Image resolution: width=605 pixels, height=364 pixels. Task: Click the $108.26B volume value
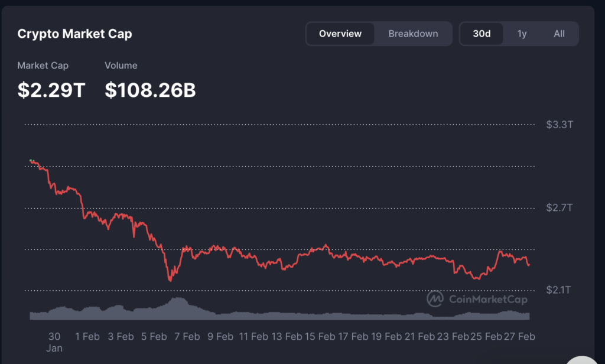150,90
